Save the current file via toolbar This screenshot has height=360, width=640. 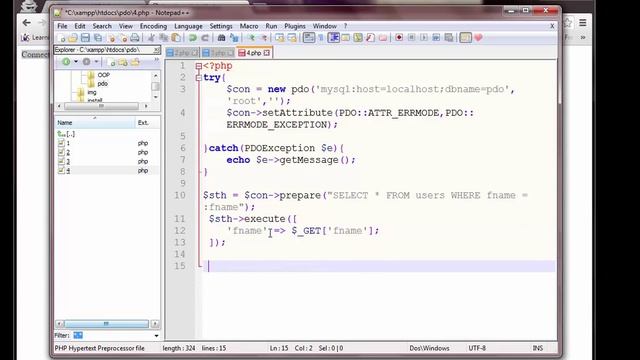point(85,38)
